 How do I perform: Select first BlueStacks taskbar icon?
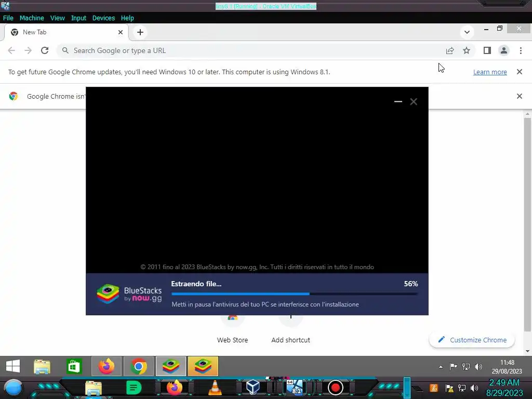coord(170,367)
